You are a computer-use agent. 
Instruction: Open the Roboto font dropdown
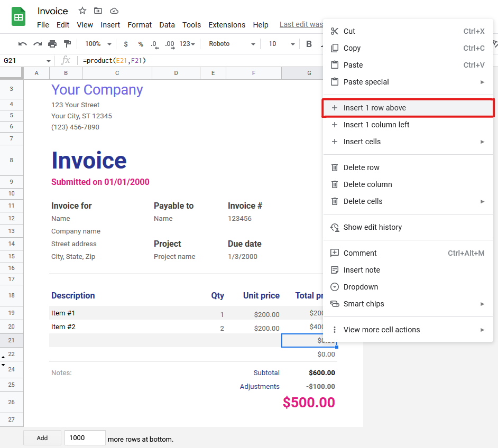coord(232,44)
